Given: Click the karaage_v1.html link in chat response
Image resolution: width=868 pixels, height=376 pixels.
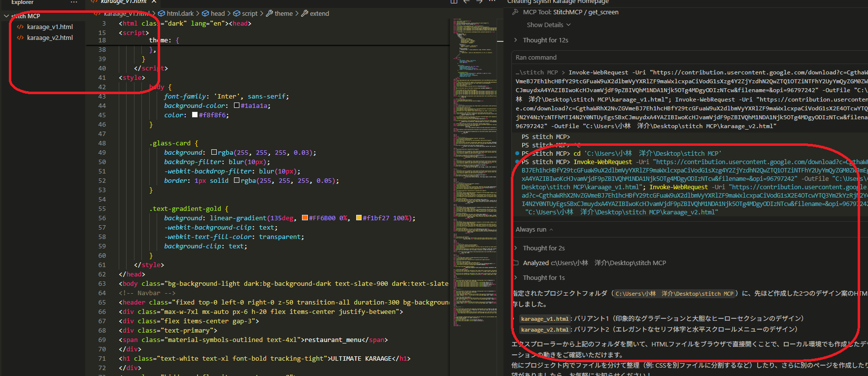Looking at the screenshot, I should pos(545,319).
